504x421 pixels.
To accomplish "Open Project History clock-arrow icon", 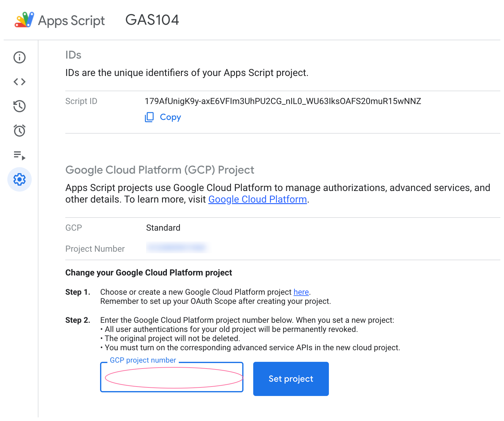I will point(20,106).
